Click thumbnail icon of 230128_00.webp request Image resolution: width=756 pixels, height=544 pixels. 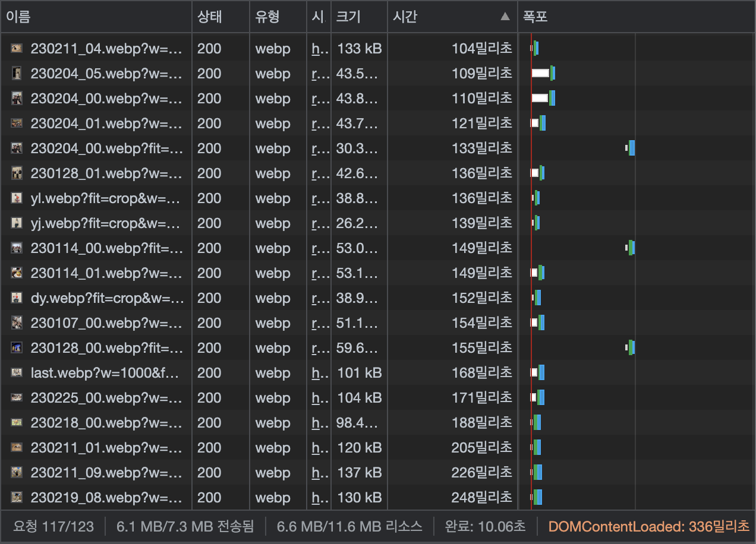[x=17, y=348]
